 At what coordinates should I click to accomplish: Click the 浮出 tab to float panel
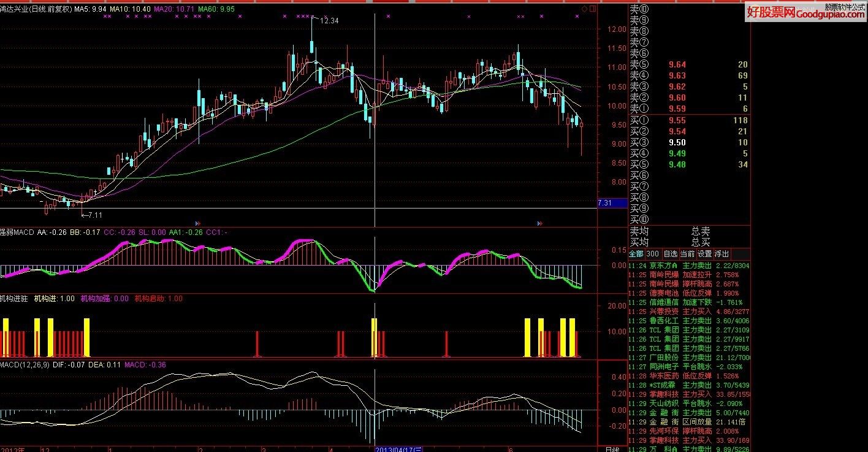point(721,254)
